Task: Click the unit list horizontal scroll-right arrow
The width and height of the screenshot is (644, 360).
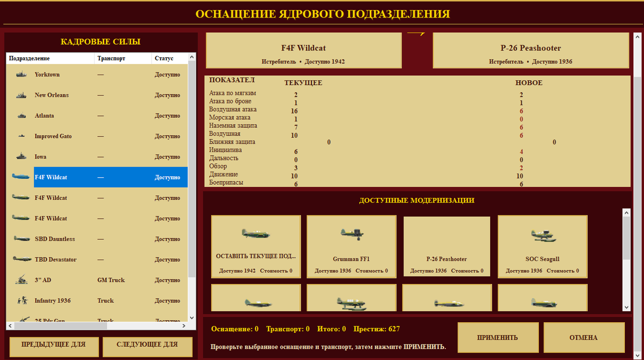Action: [184, 326]
